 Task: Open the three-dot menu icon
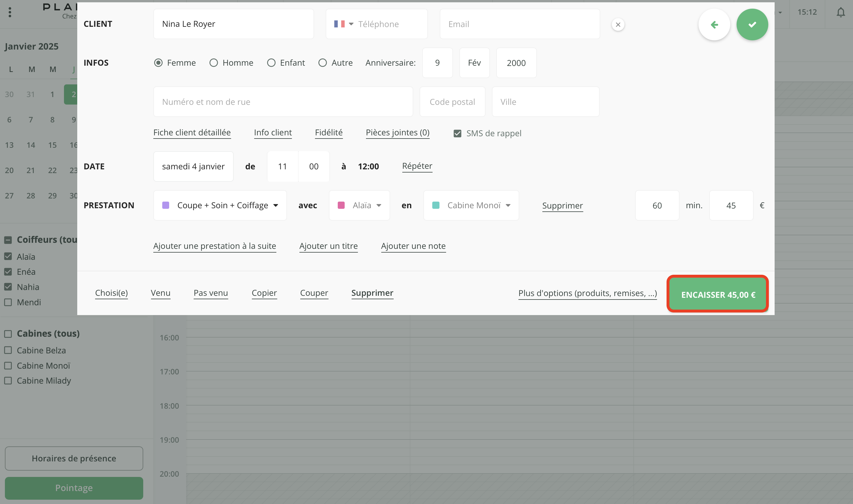pos(10,12)
